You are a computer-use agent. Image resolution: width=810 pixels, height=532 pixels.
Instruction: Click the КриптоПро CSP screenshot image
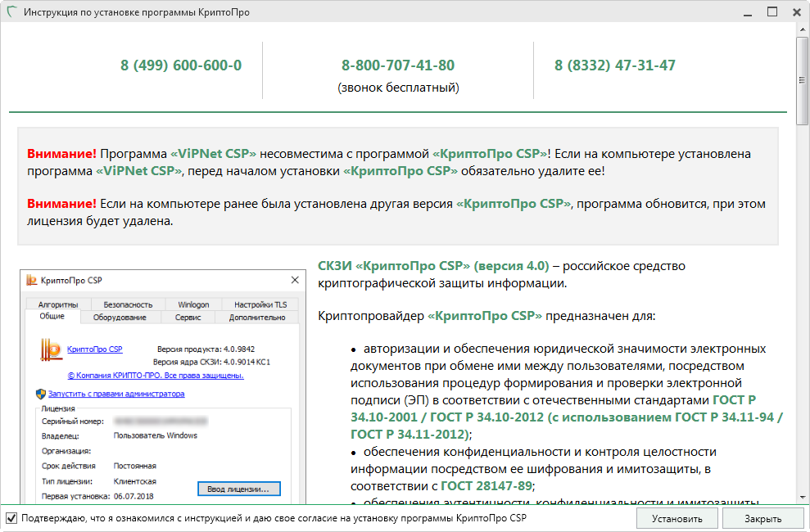tap(163, 386)
